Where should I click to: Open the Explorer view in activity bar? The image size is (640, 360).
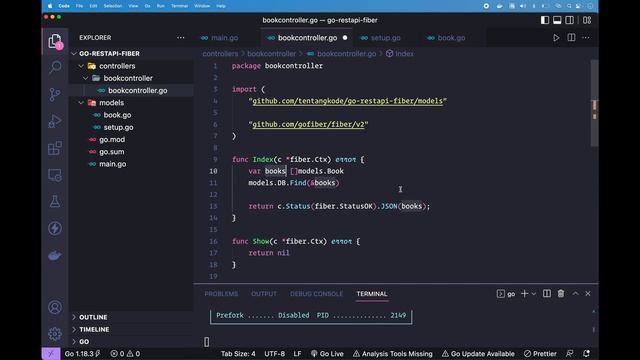tap(55, 41)
